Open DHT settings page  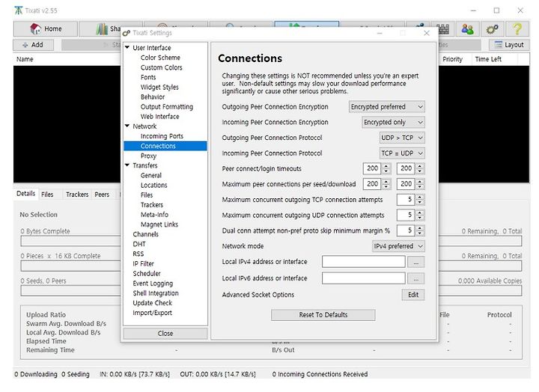pyautogui.click(x=139, y=244)
